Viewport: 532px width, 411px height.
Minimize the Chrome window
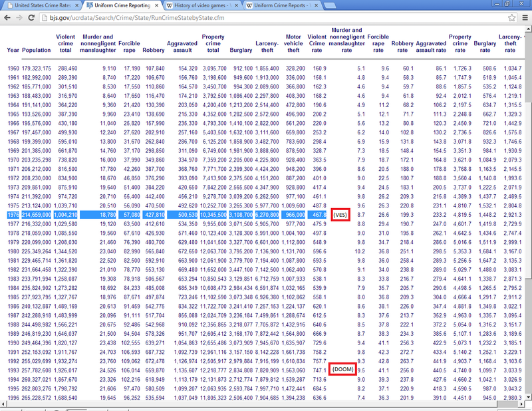point(497,4)
